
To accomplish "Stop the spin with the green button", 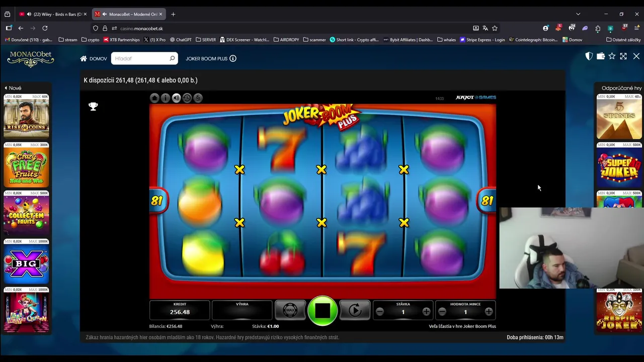I will 323,310.
